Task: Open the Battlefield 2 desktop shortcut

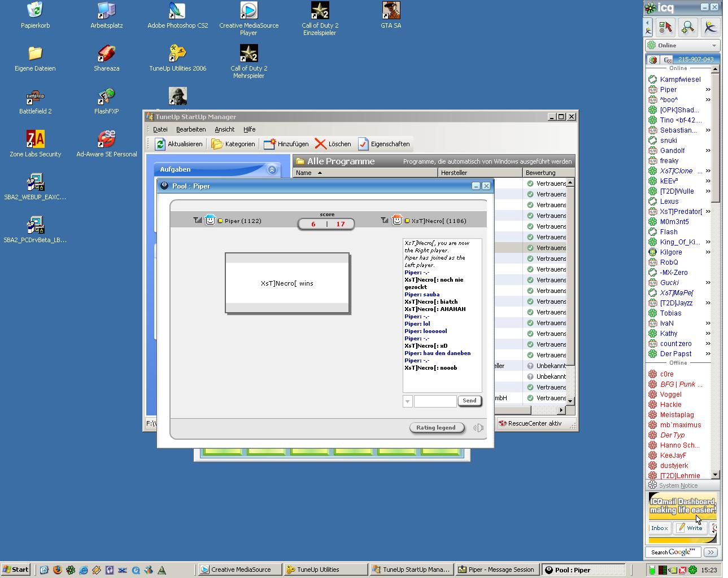Action: (35, 102)
